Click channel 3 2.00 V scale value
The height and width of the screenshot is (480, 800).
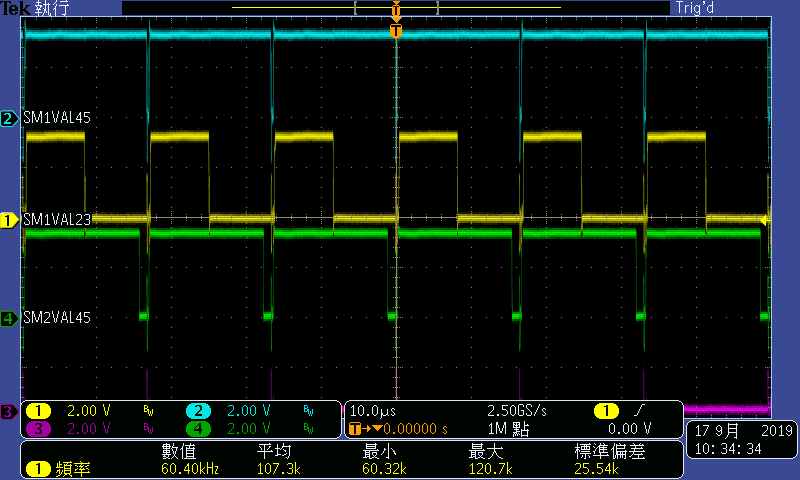click(89, 428)
